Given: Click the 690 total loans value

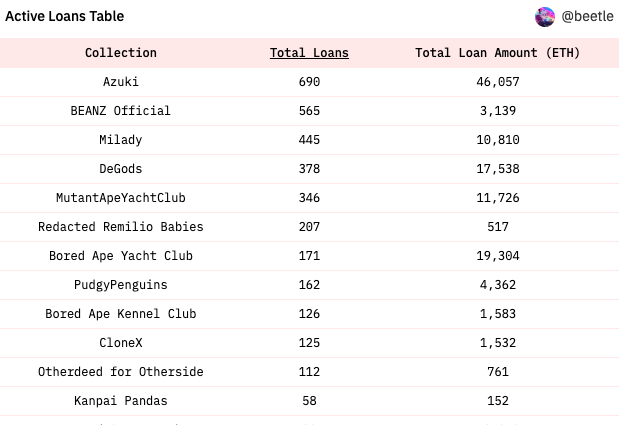Looking at the screenshot, I should (x=309, y=82).
